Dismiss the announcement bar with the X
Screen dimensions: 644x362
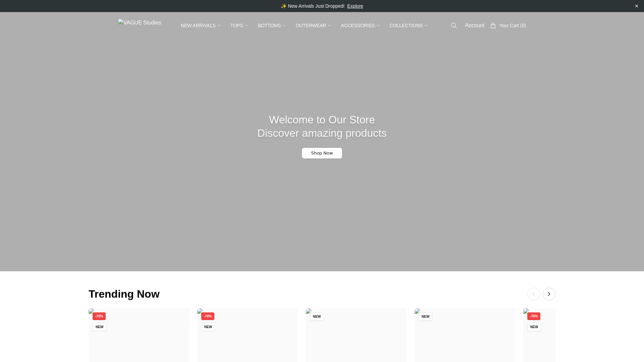tap(636, 6)
